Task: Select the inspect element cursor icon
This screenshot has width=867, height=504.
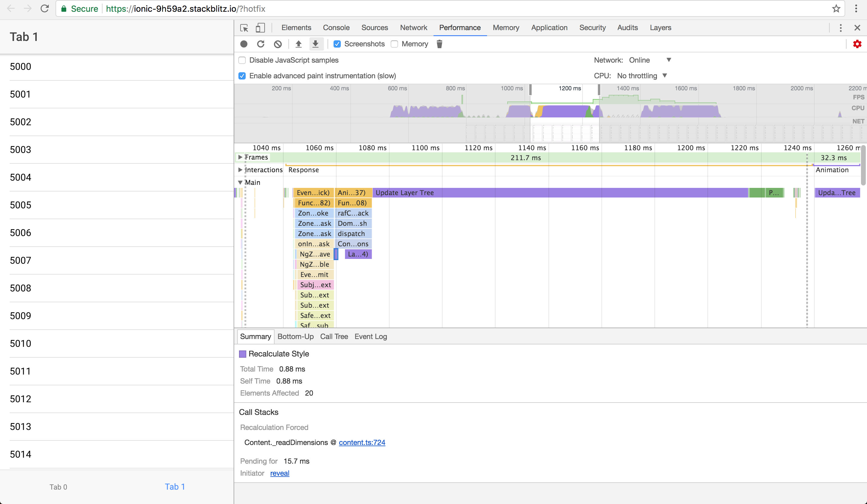Action: tap(244, 28)
